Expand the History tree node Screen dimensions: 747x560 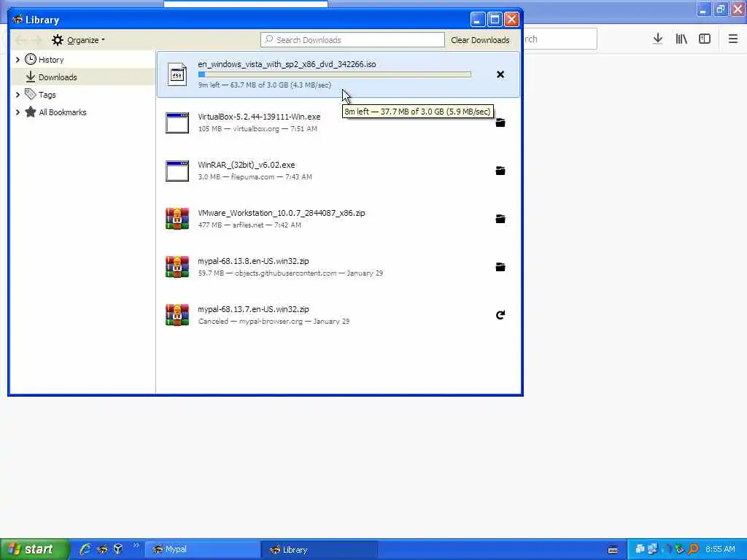click(x=18, y=60)
